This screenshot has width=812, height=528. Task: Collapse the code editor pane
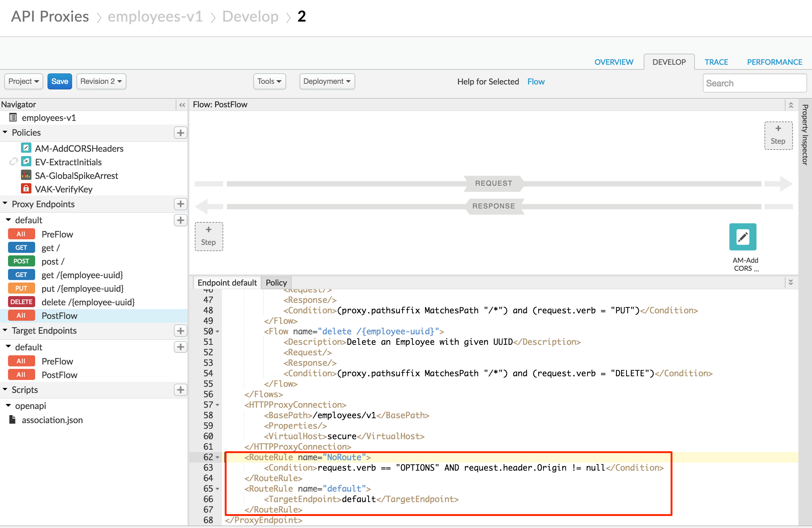pyautogui.click(x=791, y=282)
